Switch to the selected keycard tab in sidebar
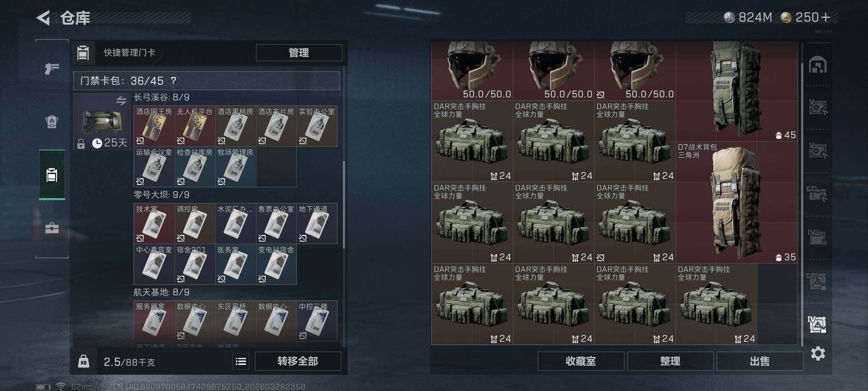 [52, 175]
